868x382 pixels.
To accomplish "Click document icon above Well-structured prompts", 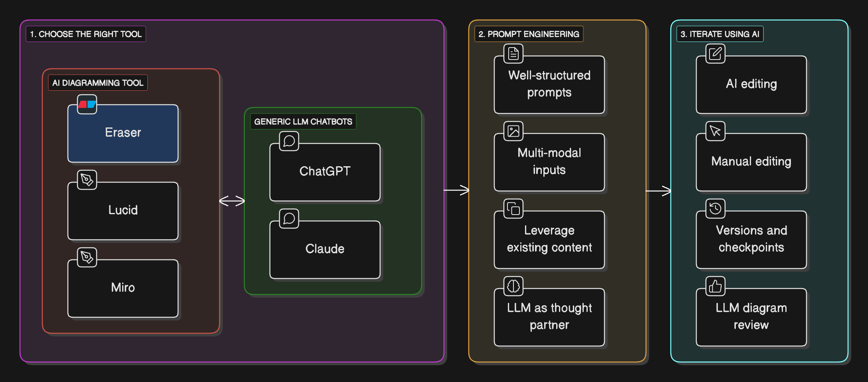I will pyautogui.click(x=513, y=54).
